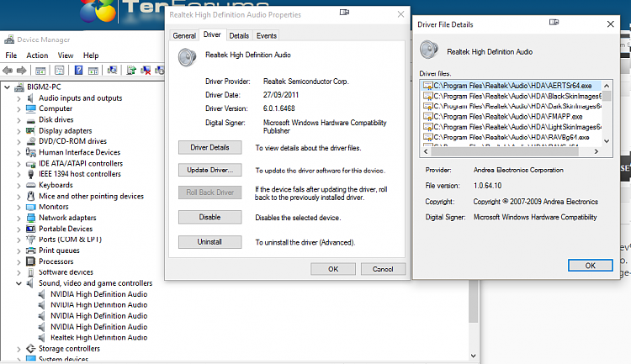Click the Update driver software toolbar icon

[x=131, y=71]
